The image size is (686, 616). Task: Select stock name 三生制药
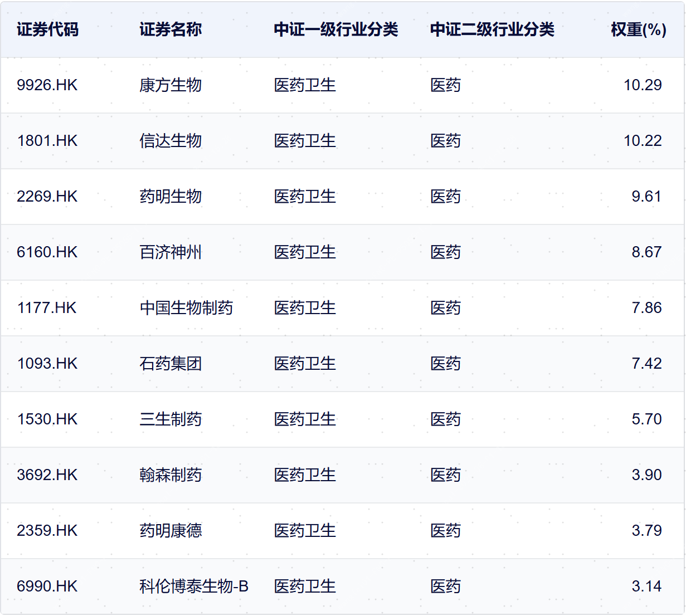point(171,419)
